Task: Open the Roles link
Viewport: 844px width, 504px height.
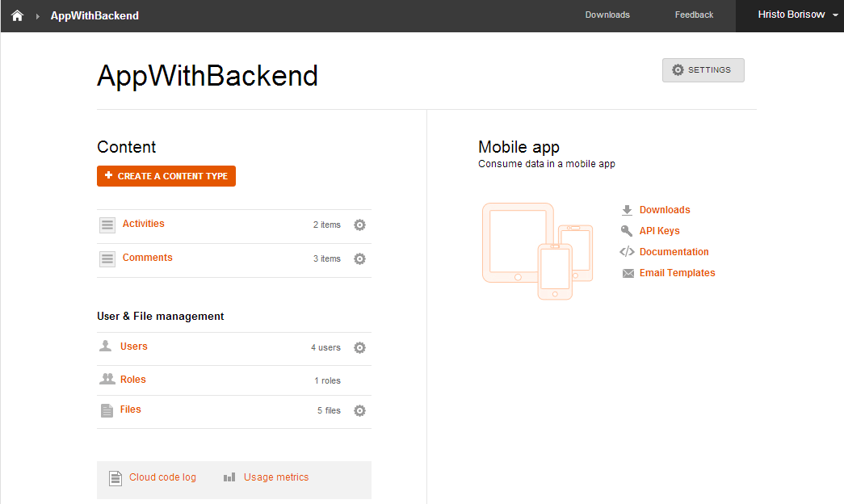Action: [133, 380]
